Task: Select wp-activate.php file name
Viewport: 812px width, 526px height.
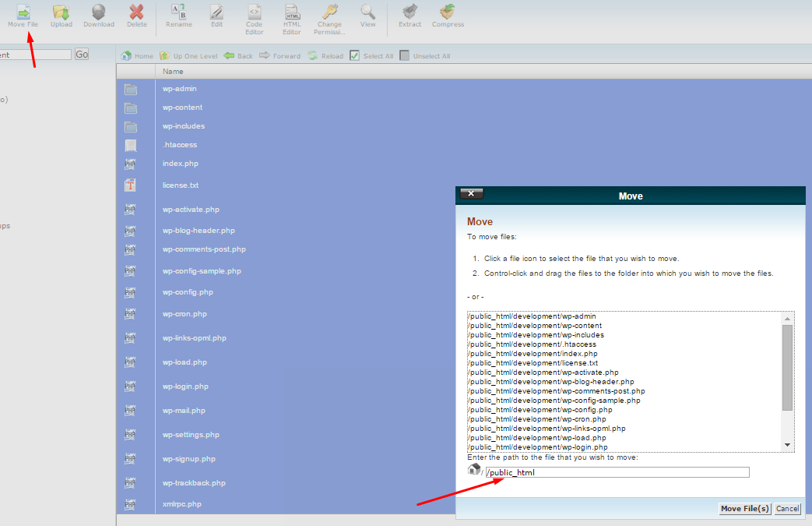Action: (191, 210)
